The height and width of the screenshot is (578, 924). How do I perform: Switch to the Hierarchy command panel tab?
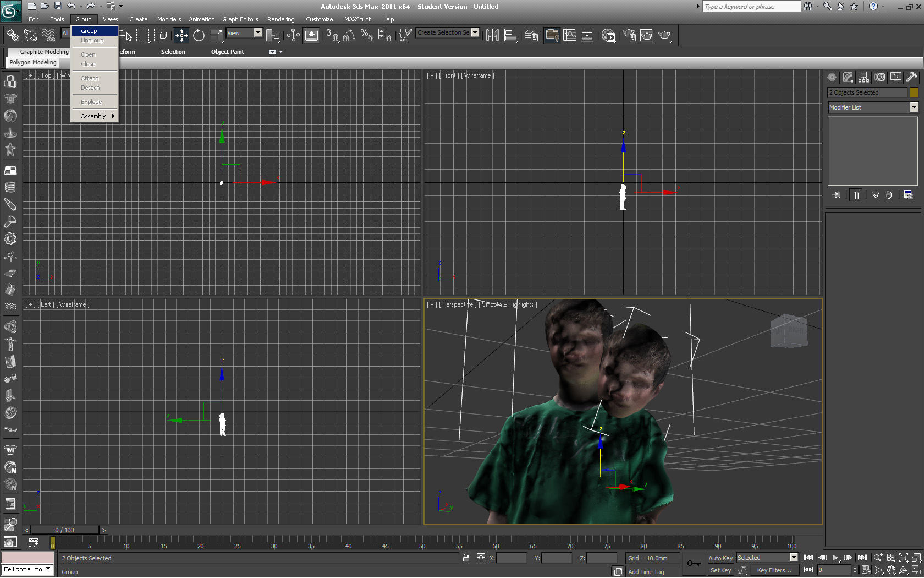pyautogui.click(x=864, y=77)
